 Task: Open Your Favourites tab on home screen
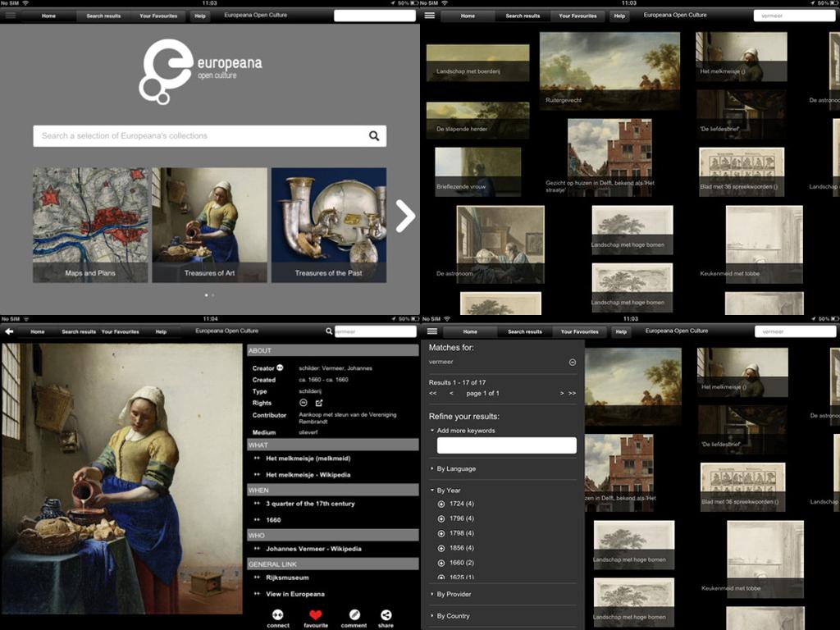158,16
